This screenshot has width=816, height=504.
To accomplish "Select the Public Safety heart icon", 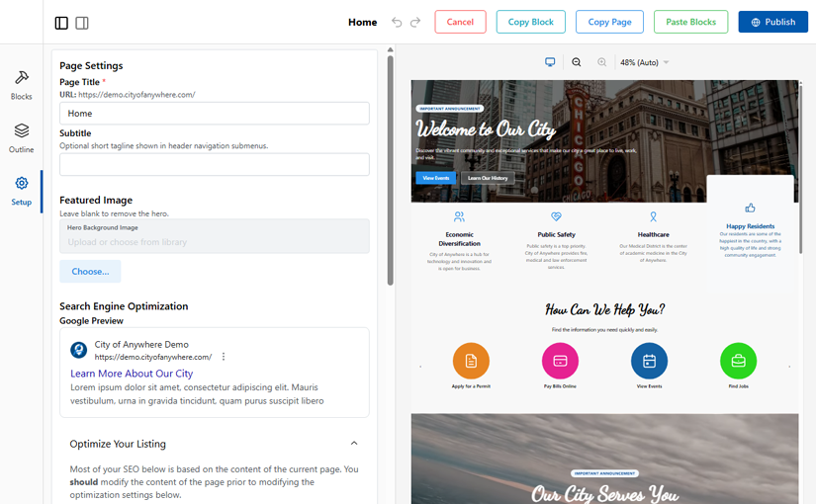I will coord(556,216).
